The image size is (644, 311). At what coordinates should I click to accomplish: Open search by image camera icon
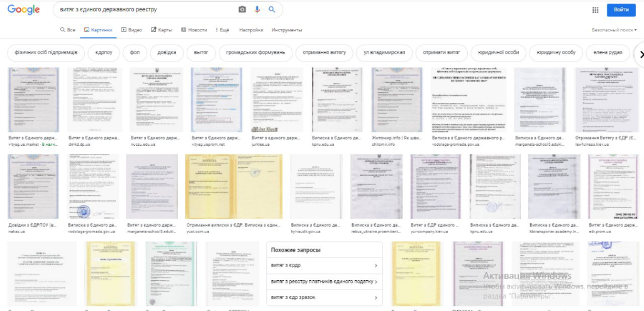pos(242,10)
